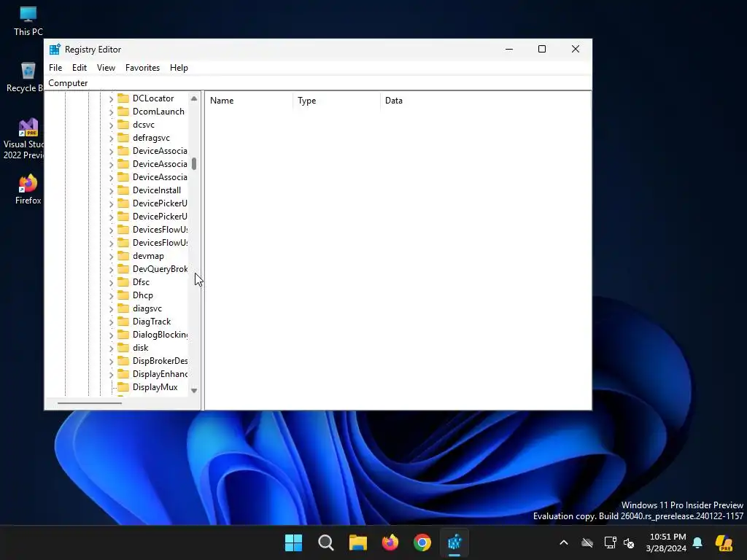Expand the defragsvc key
The width and height of the screenshot is (747, 560).
click(x=111, y=138)
